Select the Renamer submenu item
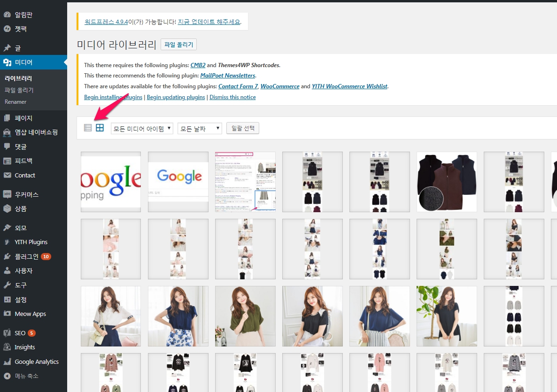The height and width of the screenshot is (392, 557). pyautogui.click(x=15, y=102)
